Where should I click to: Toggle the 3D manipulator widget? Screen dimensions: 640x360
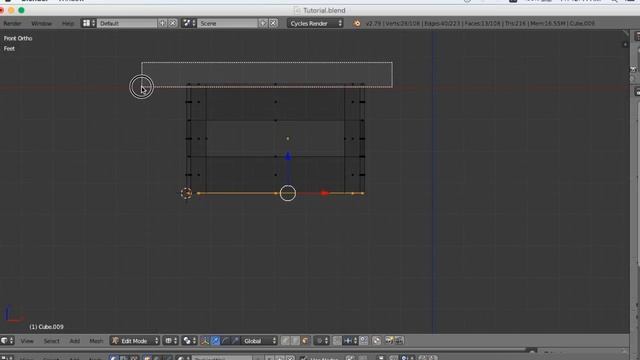click(x=205, y=341)
